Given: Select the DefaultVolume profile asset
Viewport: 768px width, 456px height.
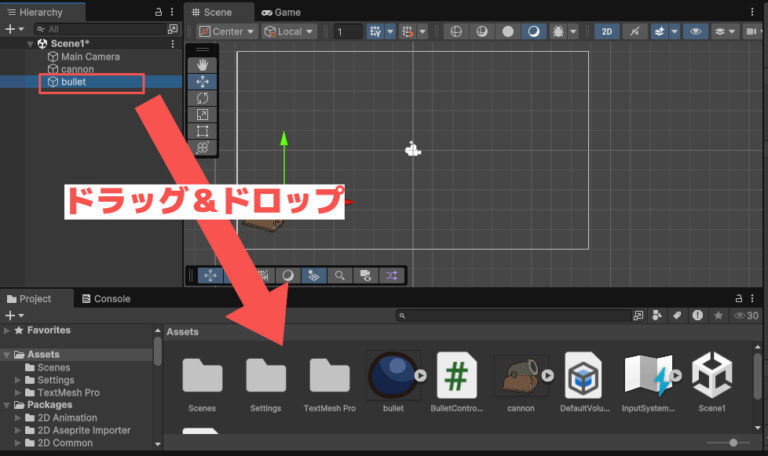Looking at the screenshot, I should point(584,382).
